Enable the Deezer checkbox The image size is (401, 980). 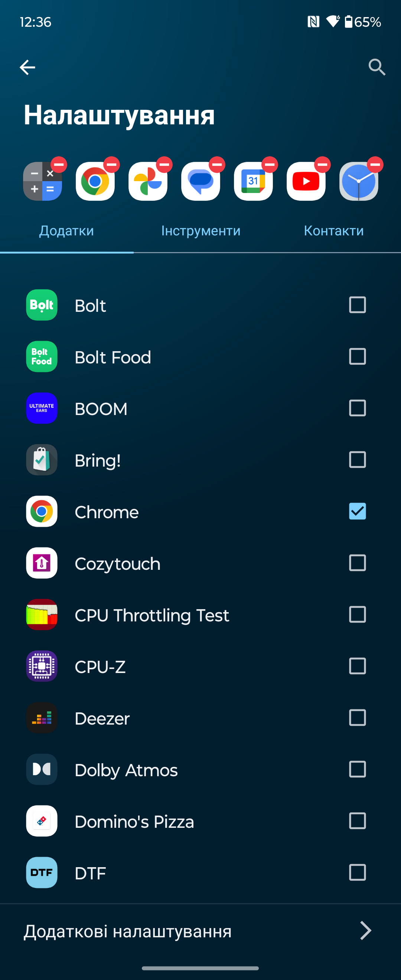(357, 718)
